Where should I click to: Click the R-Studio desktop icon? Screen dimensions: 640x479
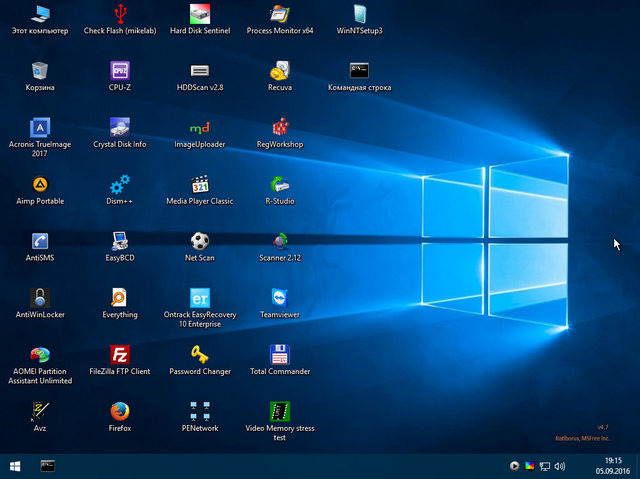coord(280,184)
